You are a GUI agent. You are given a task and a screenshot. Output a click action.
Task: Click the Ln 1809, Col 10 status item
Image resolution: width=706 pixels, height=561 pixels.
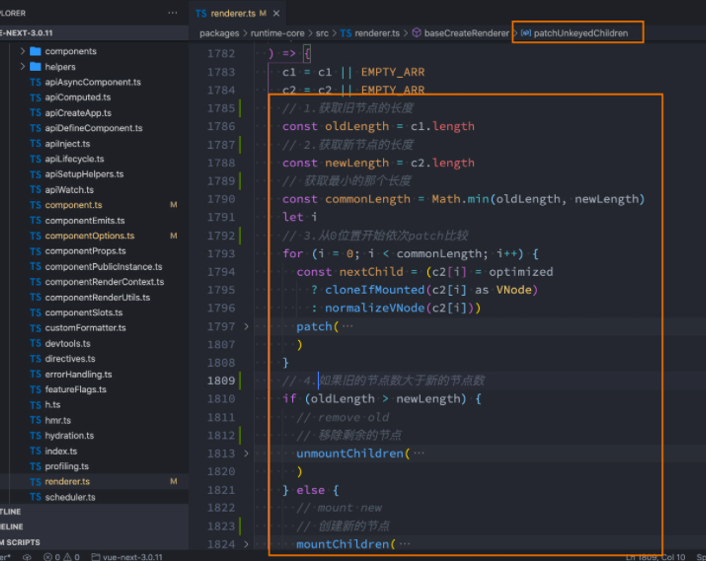point(656,557)
